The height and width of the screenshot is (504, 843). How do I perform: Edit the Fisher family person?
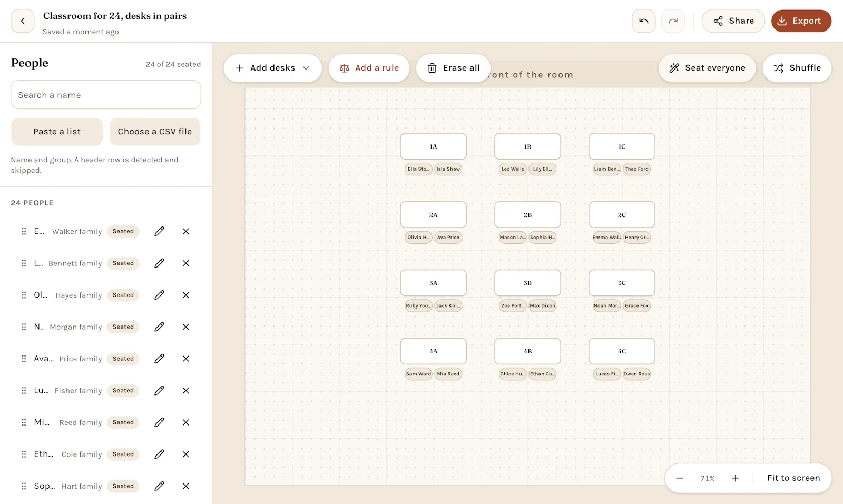159,391
